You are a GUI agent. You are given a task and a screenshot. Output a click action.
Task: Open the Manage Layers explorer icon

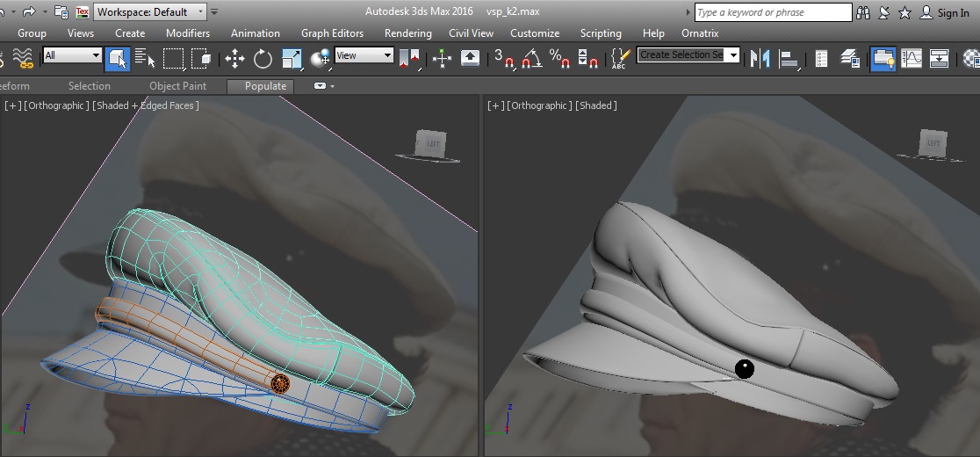(849, 59)
